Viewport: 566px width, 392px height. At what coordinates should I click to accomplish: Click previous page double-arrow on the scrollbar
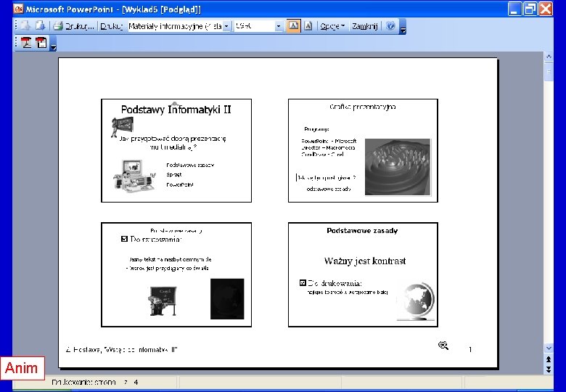[549, 359]
